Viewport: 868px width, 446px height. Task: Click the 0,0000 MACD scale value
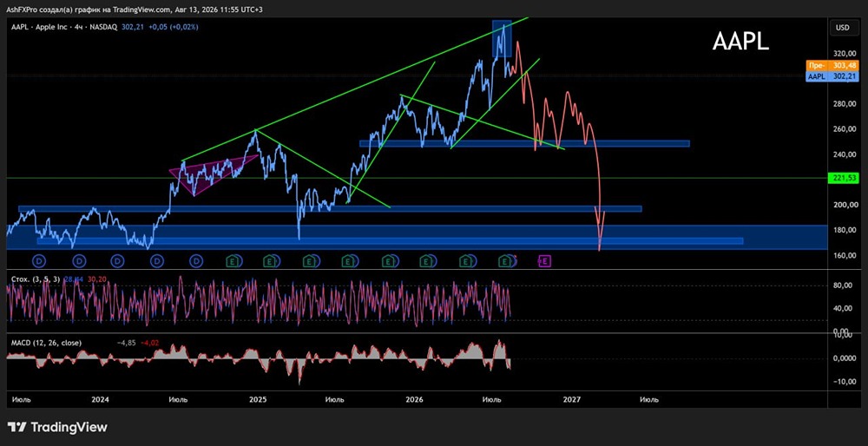845,358
